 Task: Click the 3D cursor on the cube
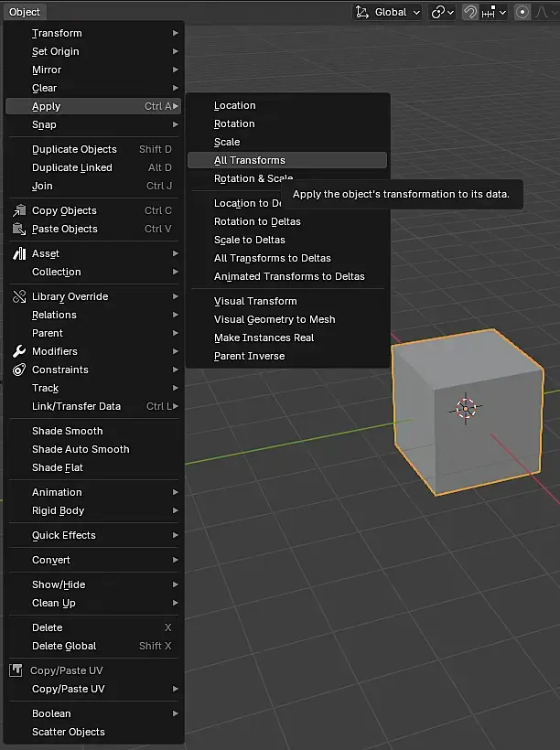pyautogui.click(x=466, y=409)
